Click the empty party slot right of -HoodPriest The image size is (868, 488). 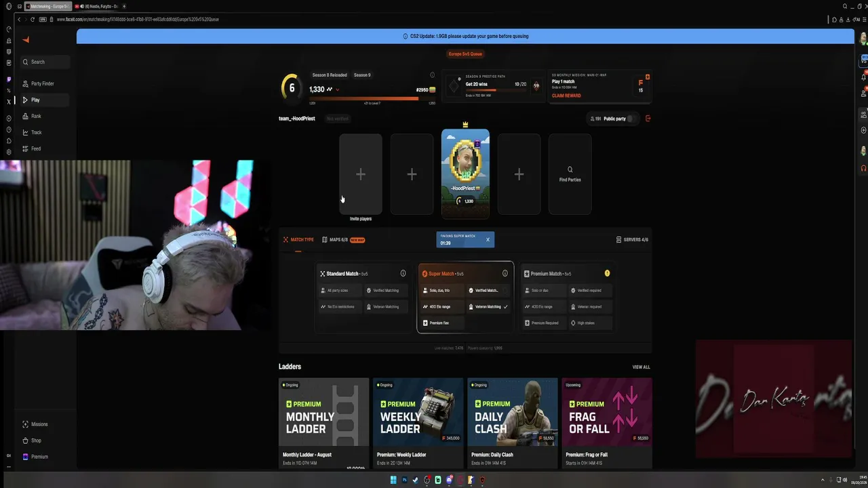click(x=519, y=174)
